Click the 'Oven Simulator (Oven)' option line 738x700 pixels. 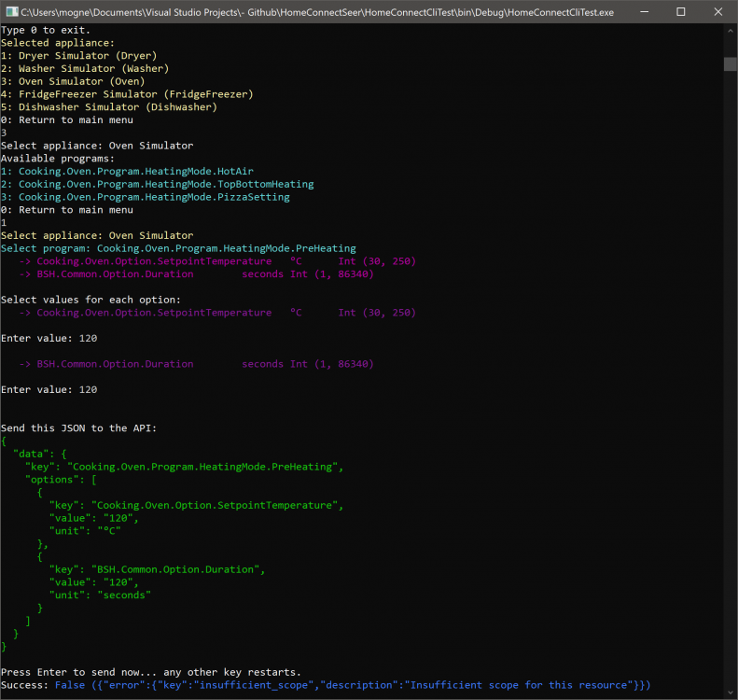point(73,81)
